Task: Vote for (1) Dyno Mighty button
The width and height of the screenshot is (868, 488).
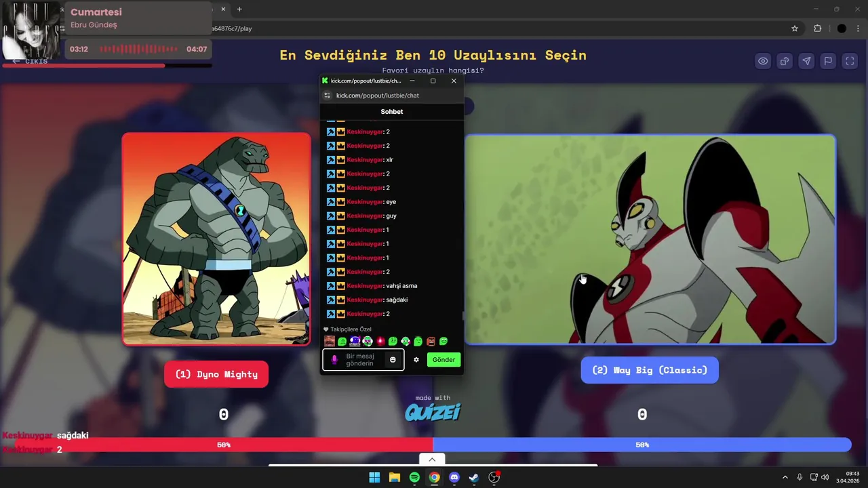Action: click(x=216, y=374)
